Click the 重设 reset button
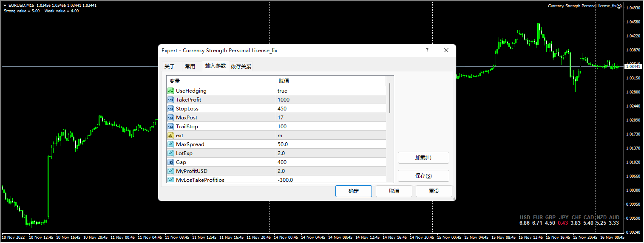Screen dimensions: 644x243 (434, 191)
